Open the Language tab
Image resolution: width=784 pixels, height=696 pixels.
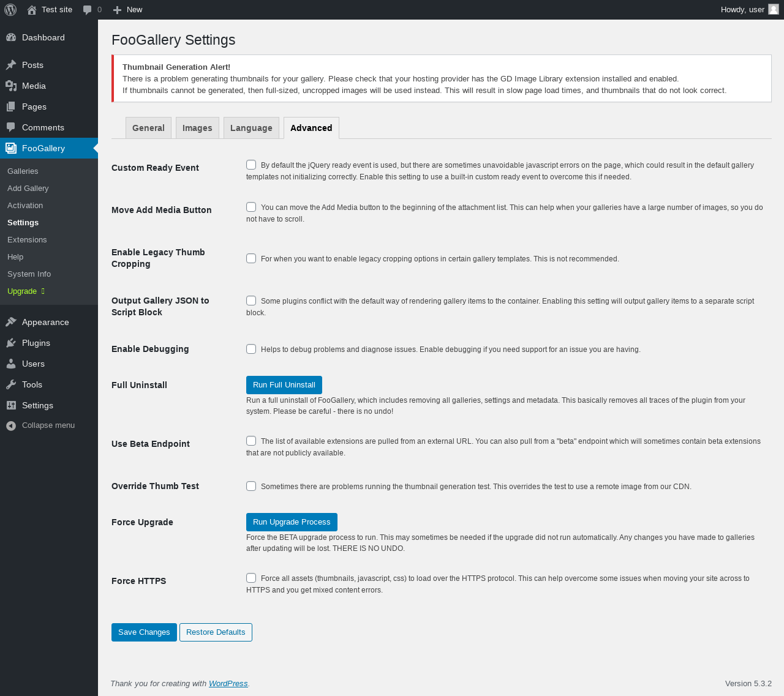[251, 128]
